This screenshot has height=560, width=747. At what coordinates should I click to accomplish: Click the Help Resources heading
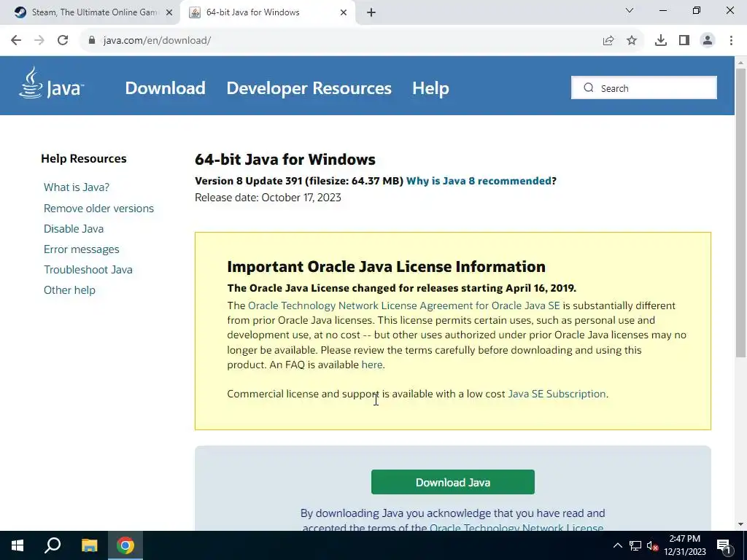84,158
